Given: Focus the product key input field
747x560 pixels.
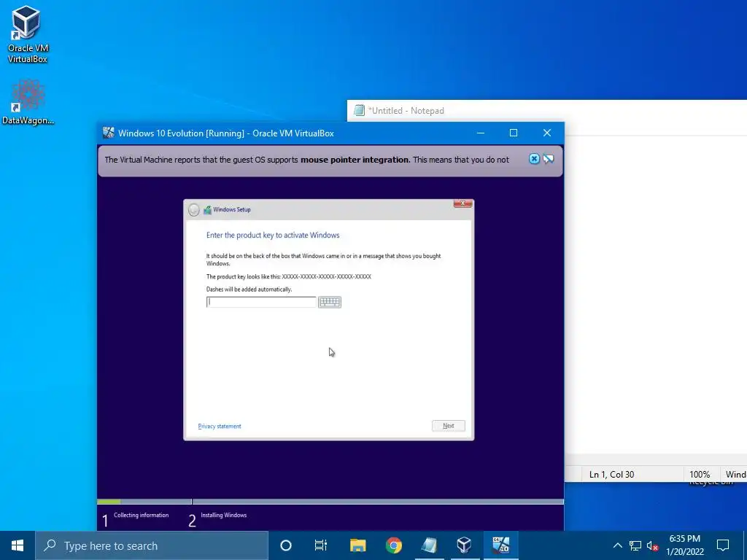Looking at the screenshot, I should click(261, 302).
